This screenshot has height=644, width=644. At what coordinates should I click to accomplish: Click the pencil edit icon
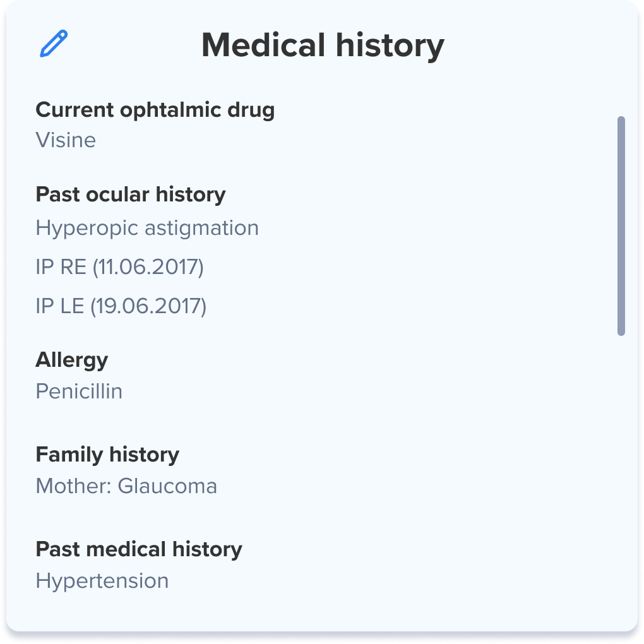(54, 44)
